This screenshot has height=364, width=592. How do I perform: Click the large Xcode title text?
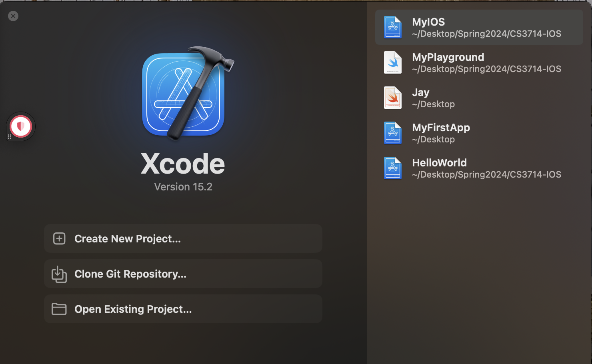(x=183, y=164)
